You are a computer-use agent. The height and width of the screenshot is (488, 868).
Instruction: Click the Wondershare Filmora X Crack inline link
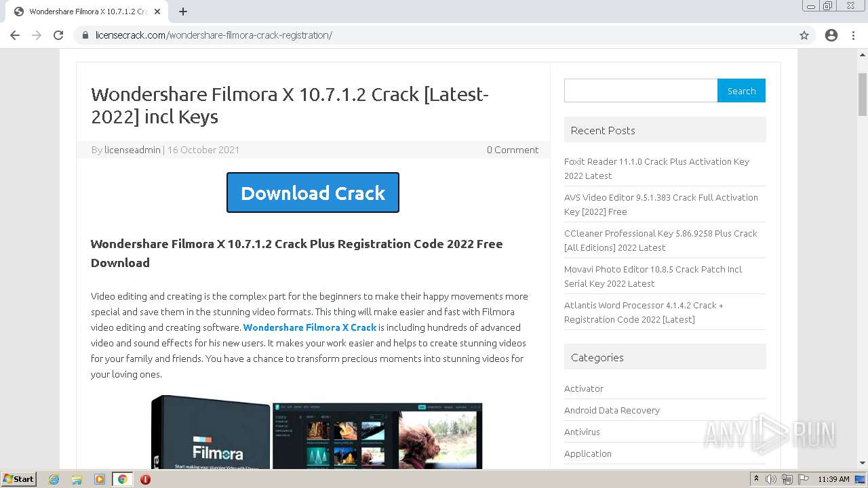310,327
